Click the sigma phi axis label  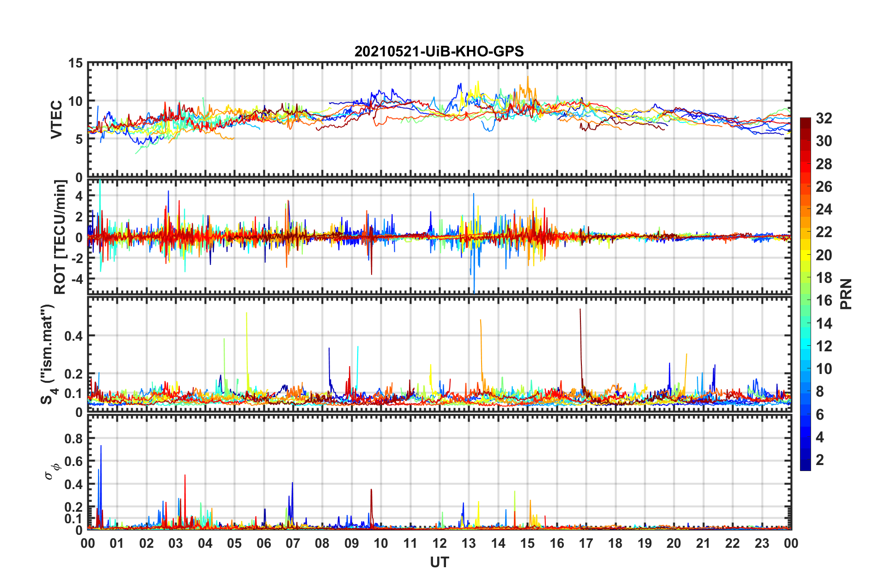point(52,472)
